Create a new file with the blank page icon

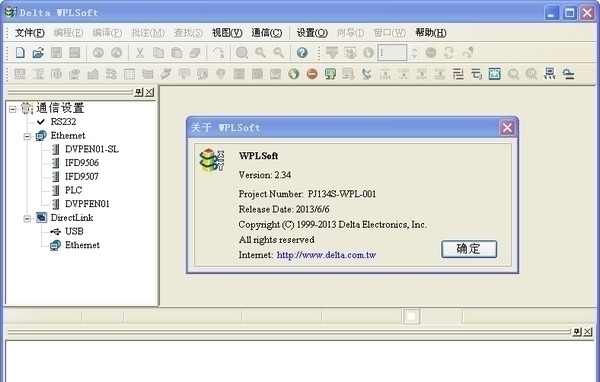(20, 52)
